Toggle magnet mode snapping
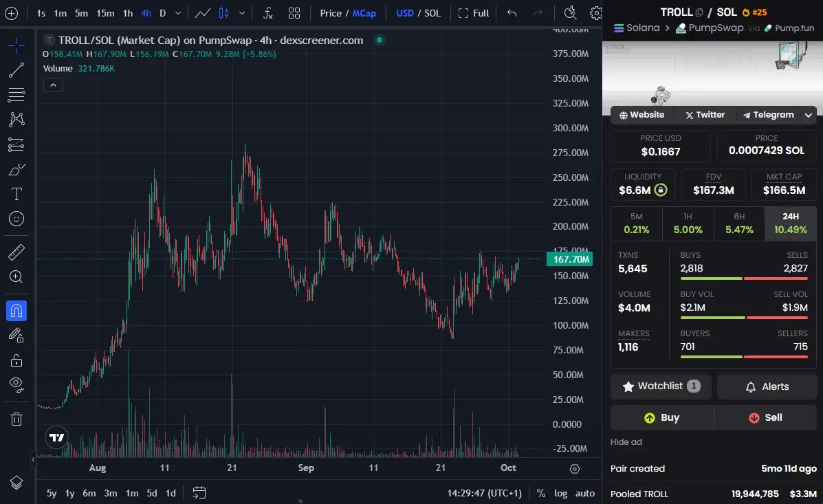This screenshot has height=504, width=823. (x=17, y=311)
